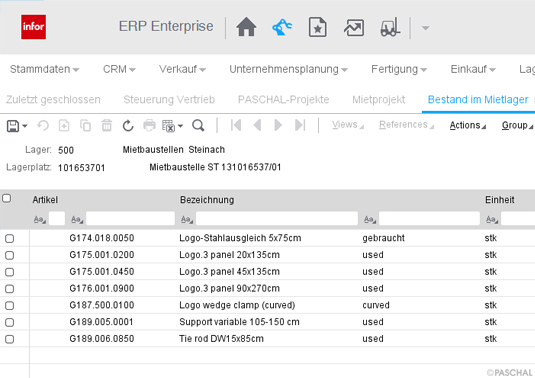Check the row G189.005.0001
This screenshot has width=535, height=378.
(10, 322)
